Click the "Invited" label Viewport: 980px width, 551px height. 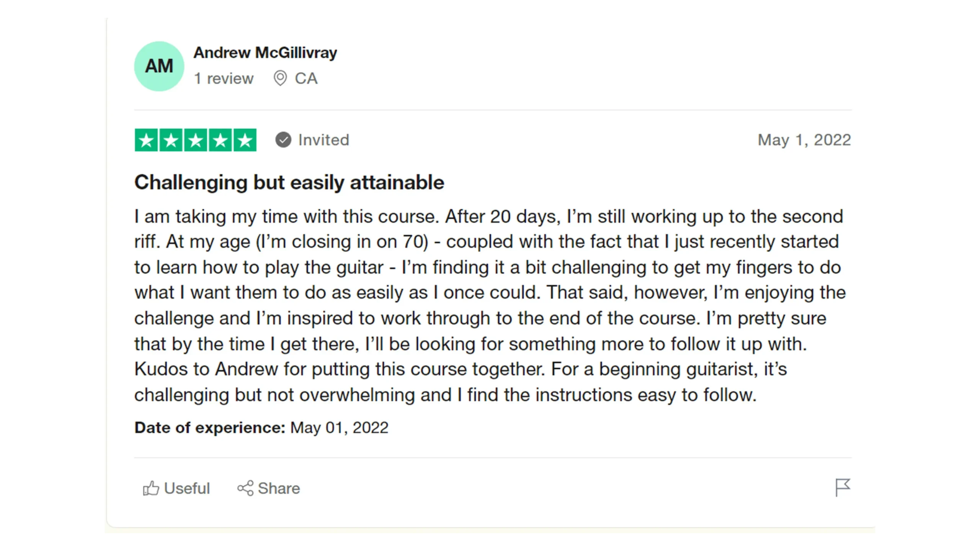coord(324,140)
